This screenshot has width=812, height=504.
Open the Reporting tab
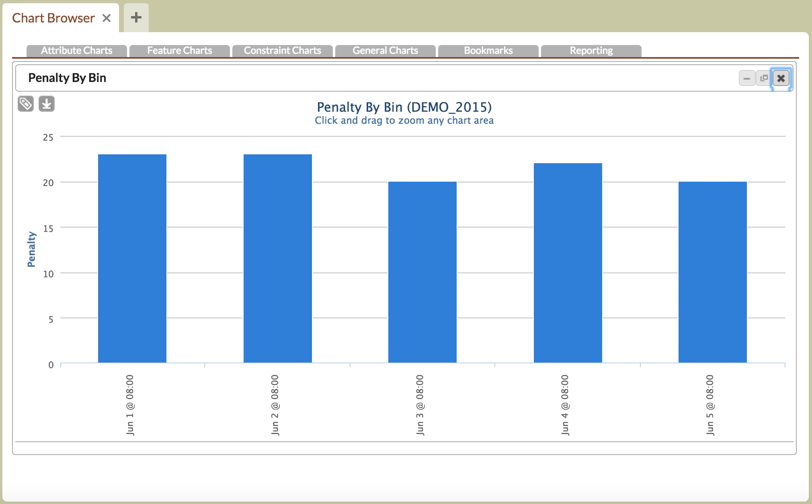click(x=591, y=51)
